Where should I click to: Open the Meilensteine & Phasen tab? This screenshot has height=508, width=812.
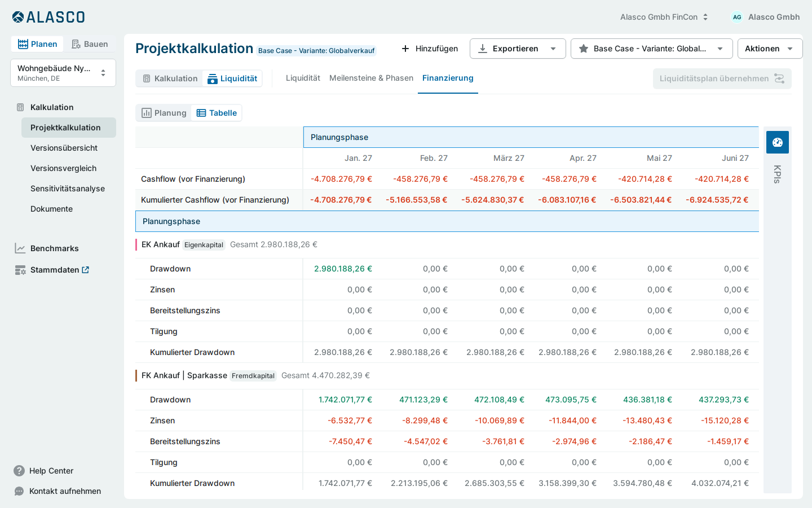pos(371,78)
